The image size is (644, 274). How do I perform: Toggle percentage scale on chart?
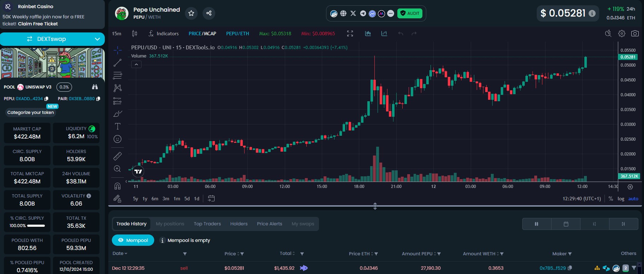point(611,199)
